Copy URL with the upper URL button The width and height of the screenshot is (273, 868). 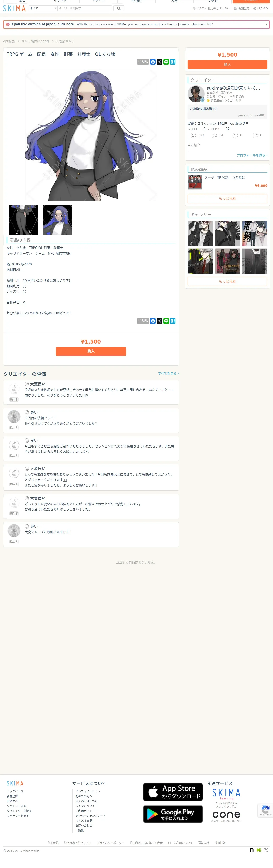coord(143,62)
